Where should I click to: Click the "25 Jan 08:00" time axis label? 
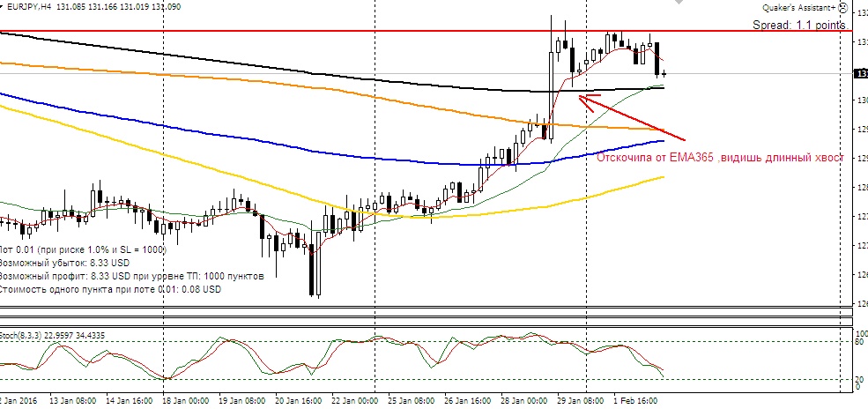coord(412,401)
